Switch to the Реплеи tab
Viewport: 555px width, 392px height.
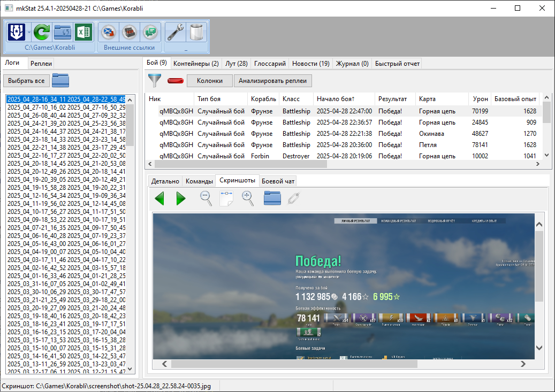41,63
